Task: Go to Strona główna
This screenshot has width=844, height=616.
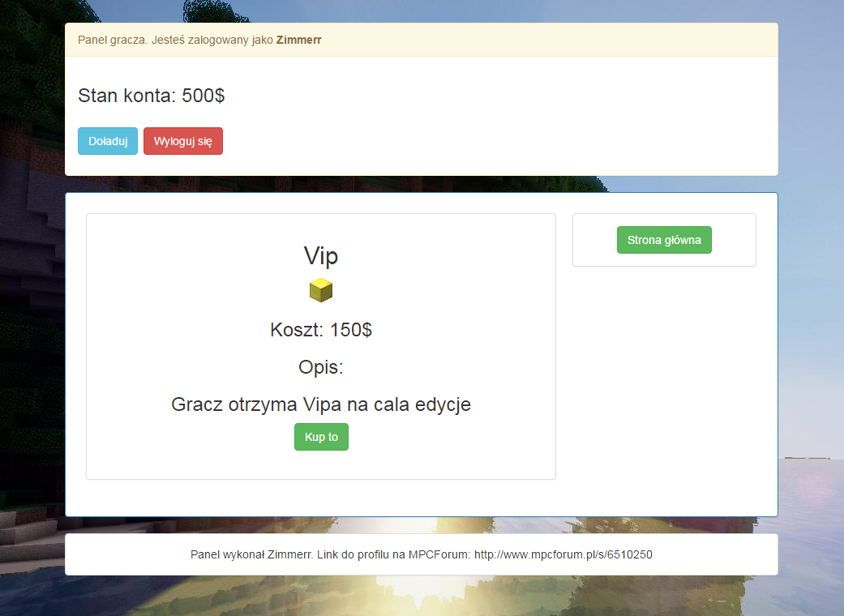Action: coord(664,240)
